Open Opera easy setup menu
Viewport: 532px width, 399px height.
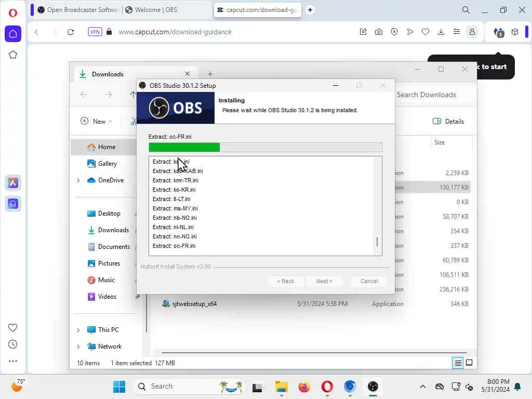coord(457,32)
